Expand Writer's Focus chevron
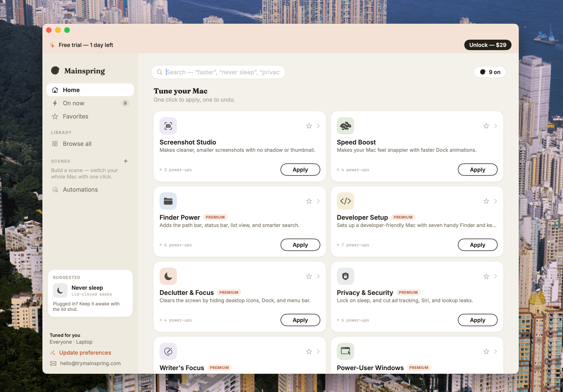 tap(318, 352)
